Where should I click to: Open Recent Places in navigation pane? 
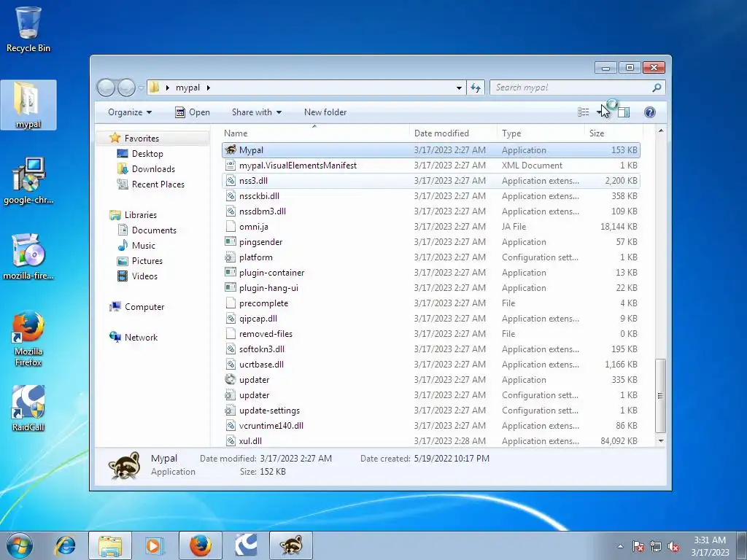158,184
